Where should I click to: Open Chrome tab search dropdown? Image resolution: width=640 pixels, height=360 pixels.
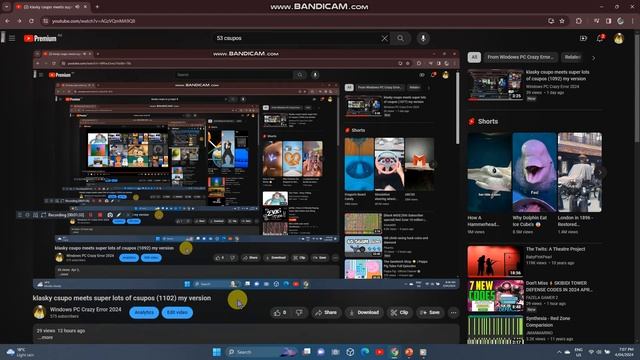point(7,7)
